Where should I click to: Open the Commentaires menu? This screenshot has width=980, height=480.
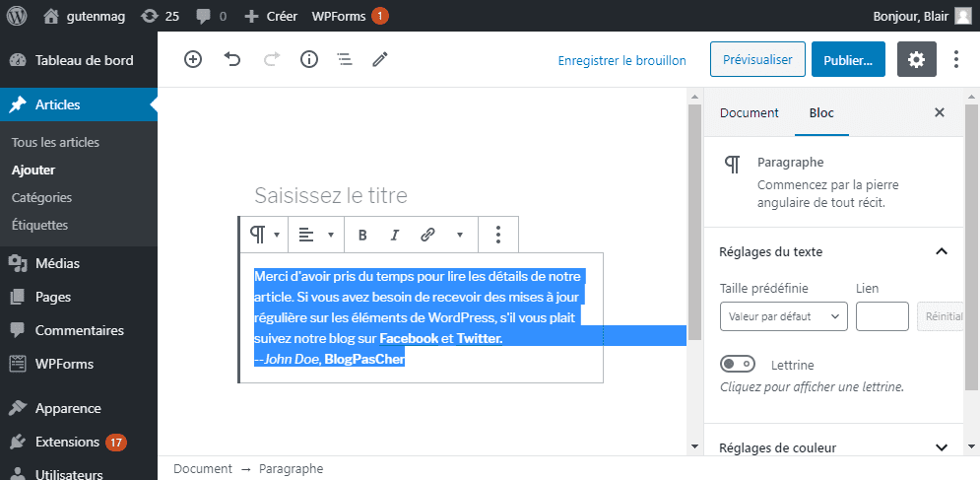[x=79, y=330]
